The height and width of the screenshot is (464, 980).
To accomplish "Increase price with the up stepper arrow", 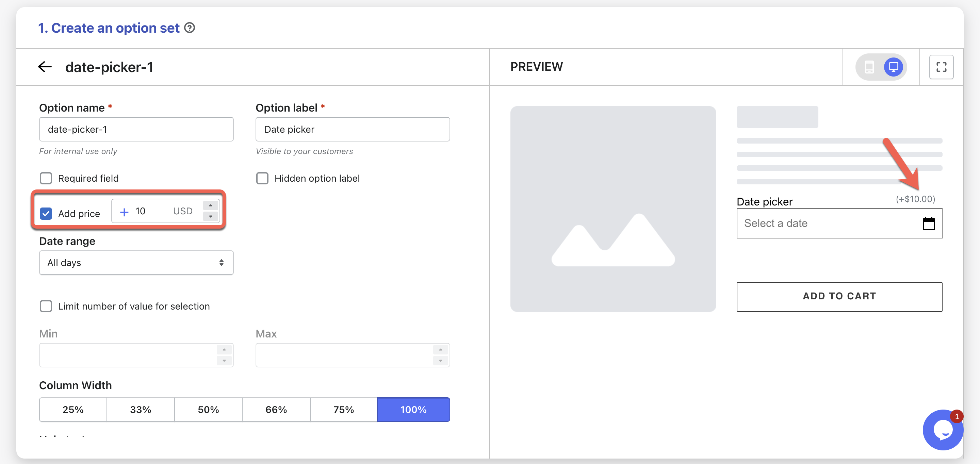I will 210,206.
